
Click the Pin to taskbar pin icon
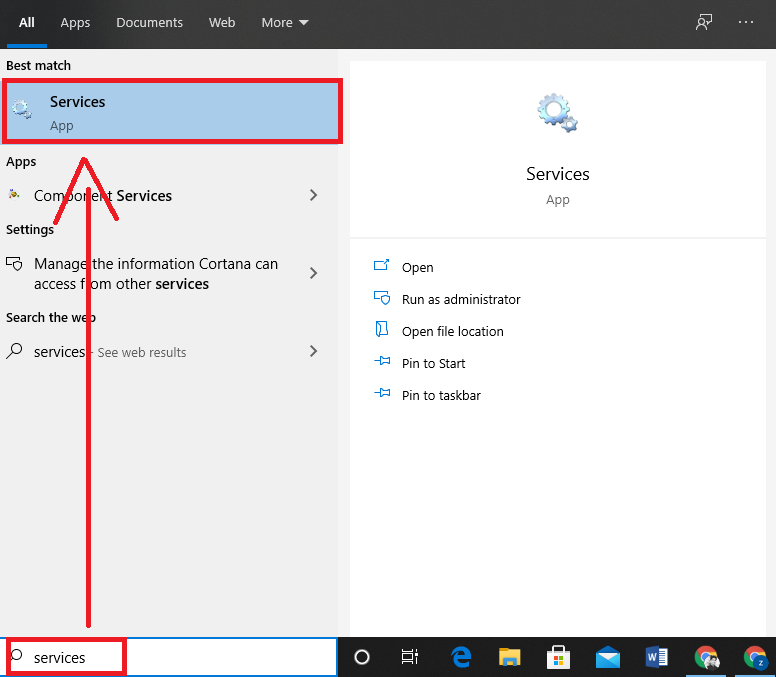(x=382, y=393)
